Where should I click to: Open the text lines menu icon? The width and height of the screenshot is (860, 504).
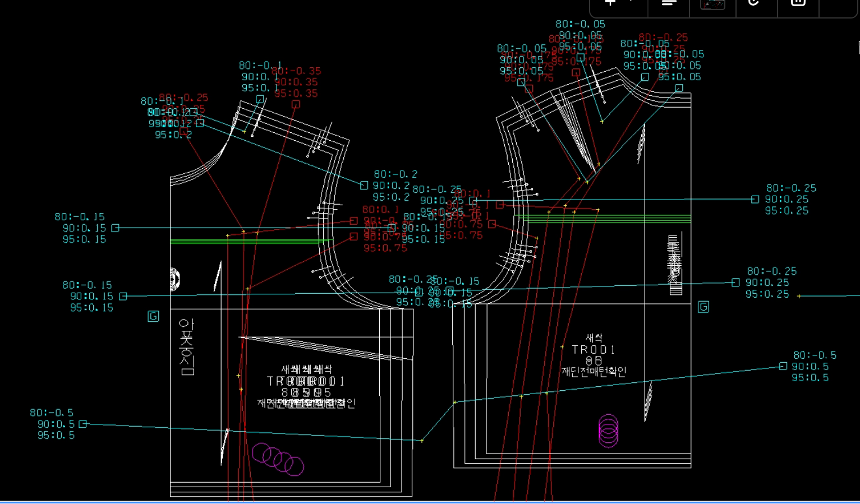pos(669,3)
